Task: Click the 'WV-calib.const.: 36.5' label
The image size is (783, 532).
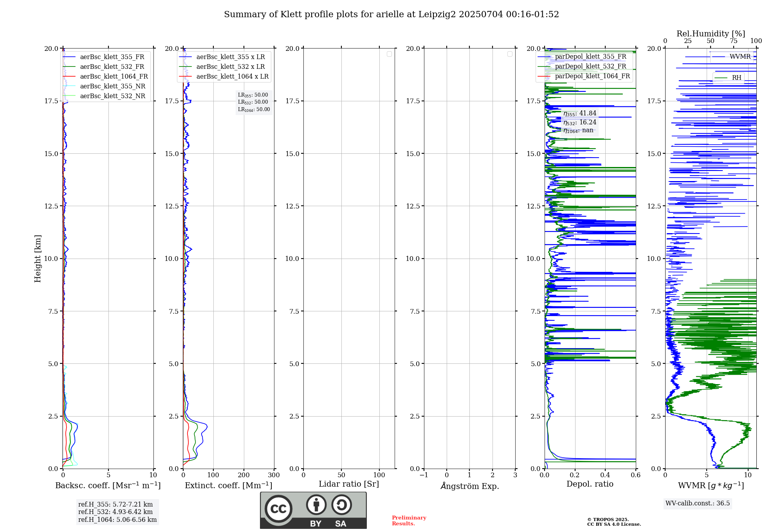Action: (x=698, y=503)
